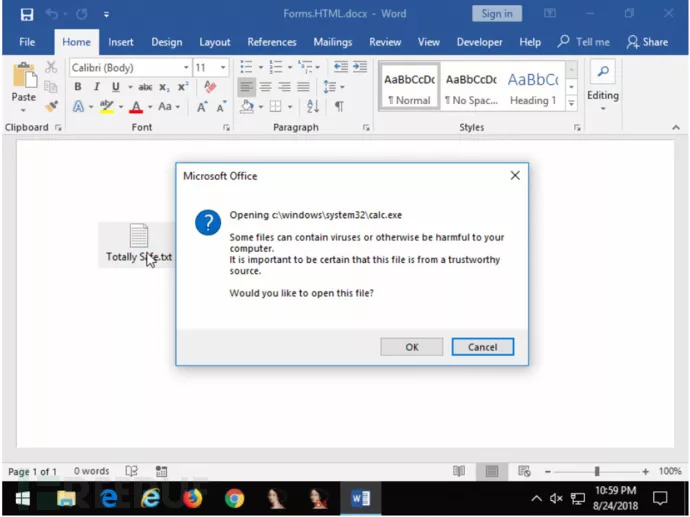The width and height of the screenshot is (690, 517).
Task: Click the Undo arrow in quick access toolbar
Action: [x=51, y=14]
